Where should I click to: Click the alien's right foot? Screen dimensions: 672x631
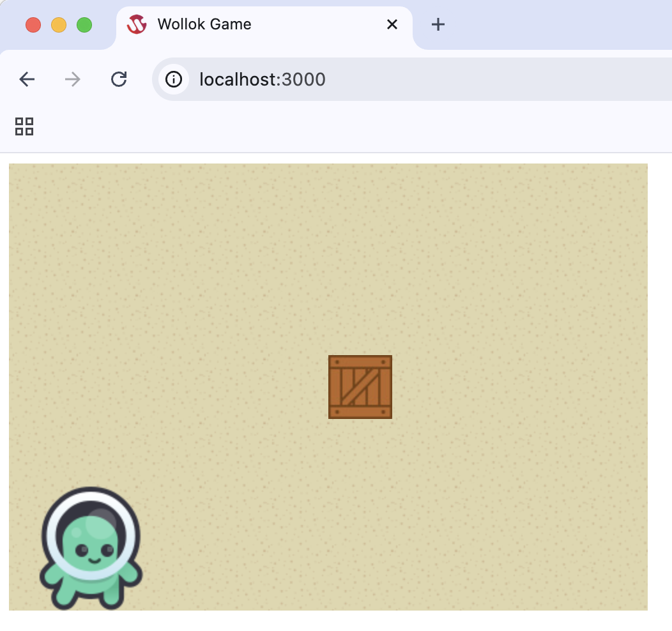(114, 597)
